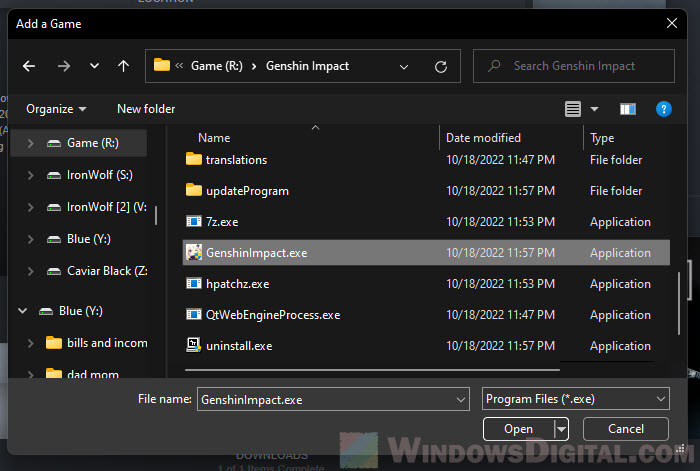Click the Search Genshin Impact box
700x471 pixels.
574,66
